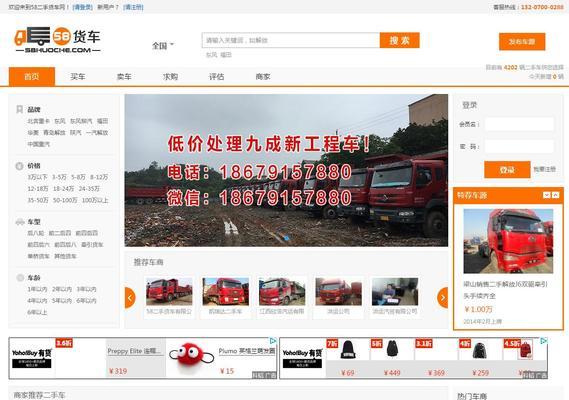Focus the 密码 password field
The image size is (569, 400).
(519, 147)
